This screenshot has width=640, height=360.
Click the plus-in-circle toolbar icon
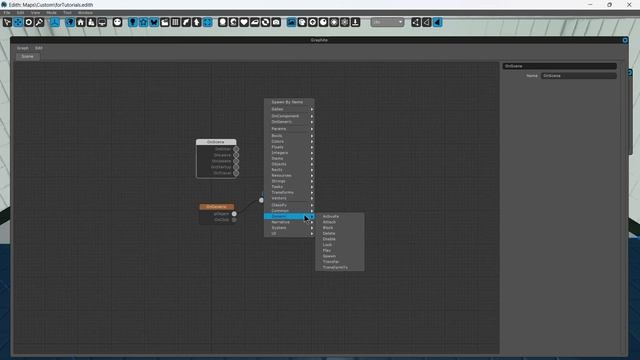[313, 22]
